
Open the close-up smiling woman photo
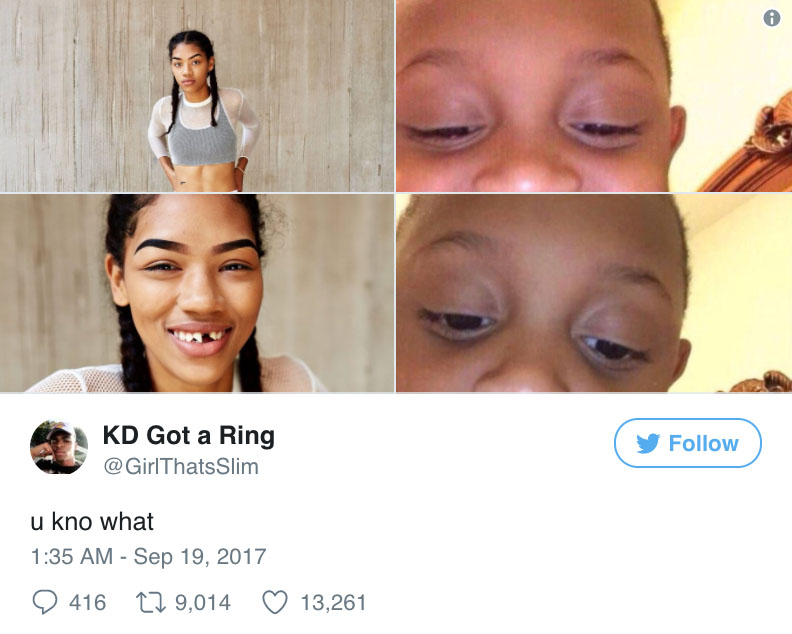197,293
